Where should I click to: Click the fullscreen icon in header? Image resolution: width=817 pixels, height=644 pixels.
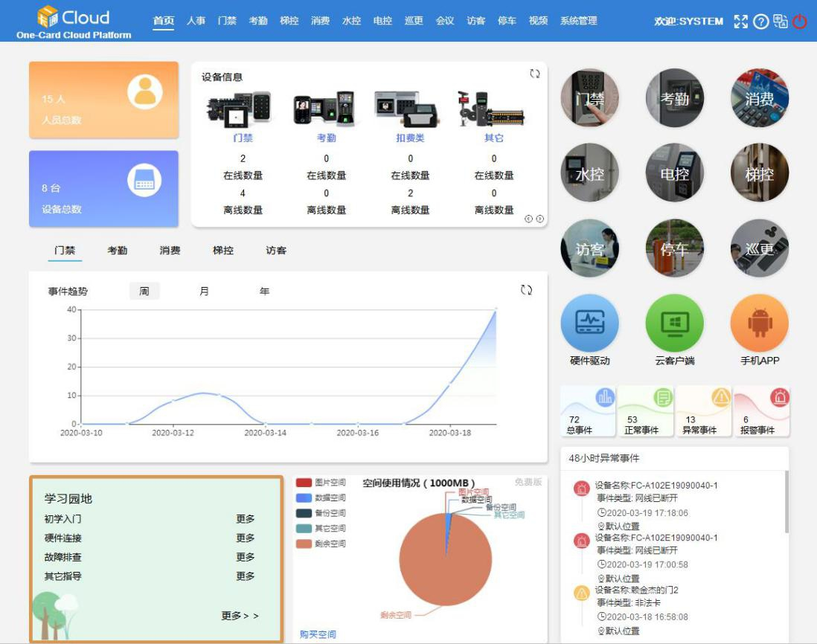click(x=740, y=22)
